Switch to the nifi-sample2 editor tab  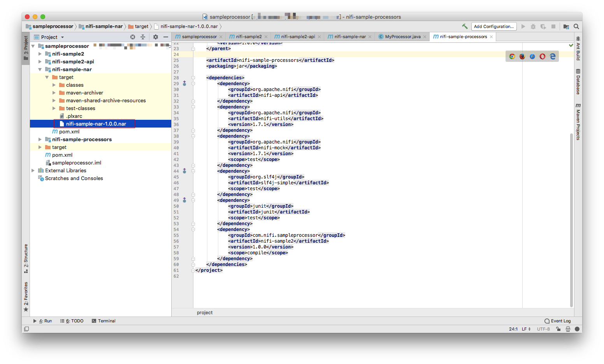(249, 37)
